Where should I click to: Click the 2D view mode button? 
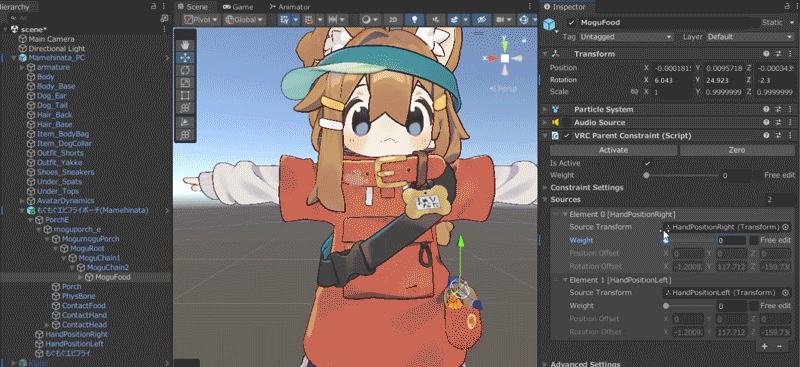click(x=393, y=19)
